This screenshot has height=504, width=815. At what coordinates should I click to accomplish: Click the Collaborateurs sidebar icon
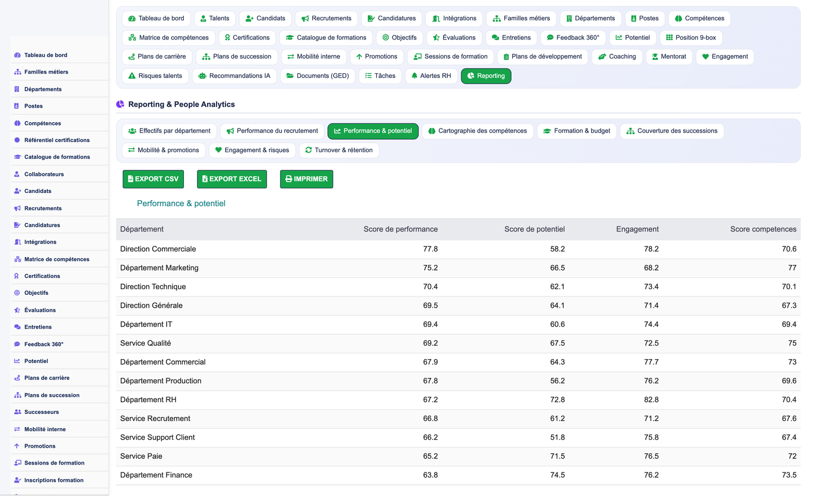pyautogui.click(x=17, y=174)
